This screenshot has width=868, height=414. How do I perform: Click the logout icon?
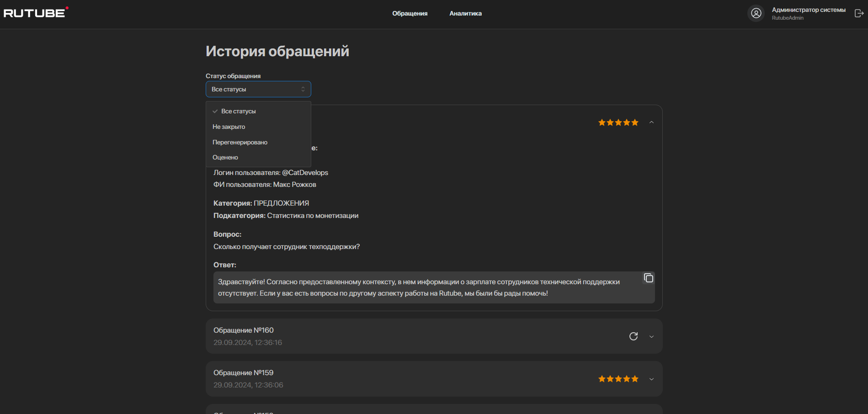859,13
